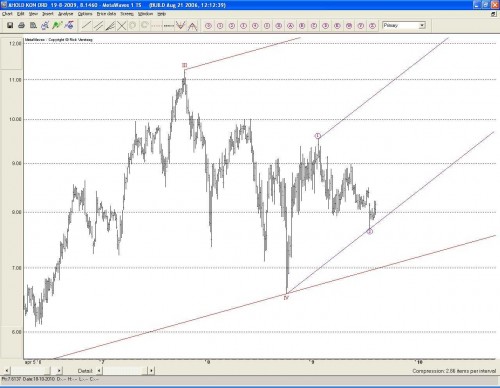Open the Screen menu
Viewport: 500px width, 388px height.
tap(127, 14)
